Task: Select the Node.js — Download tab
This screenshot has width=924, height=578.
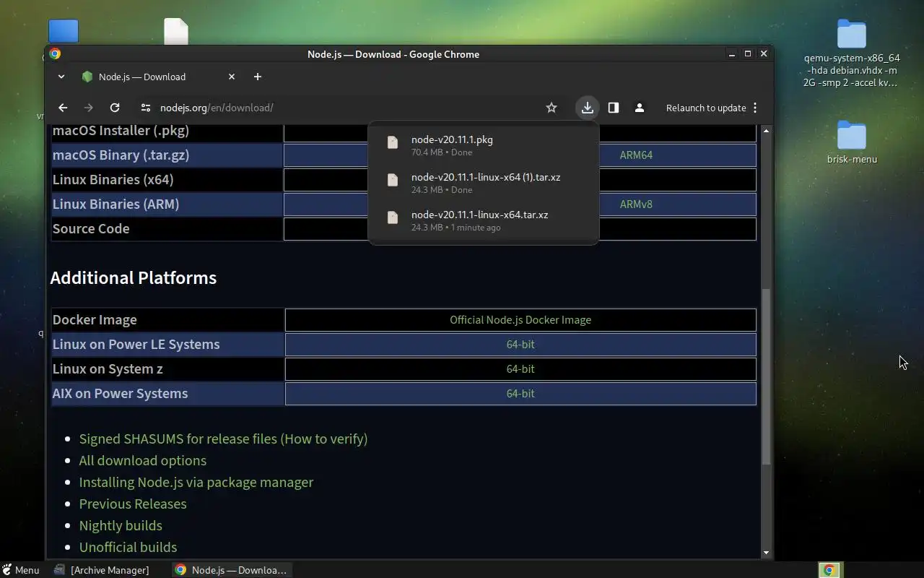Action: tap(159, 77)
